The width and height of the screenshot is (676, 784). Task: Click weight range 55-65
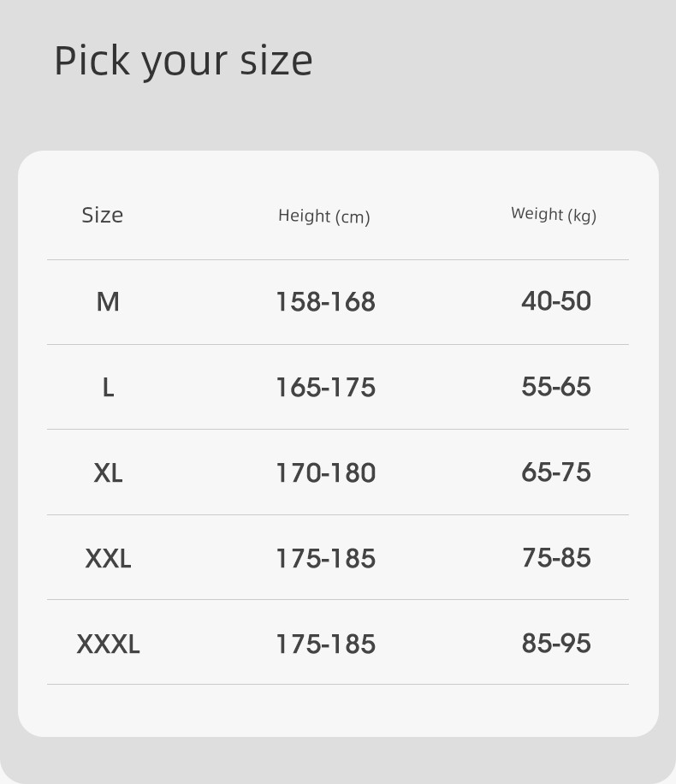coord(556,387)
